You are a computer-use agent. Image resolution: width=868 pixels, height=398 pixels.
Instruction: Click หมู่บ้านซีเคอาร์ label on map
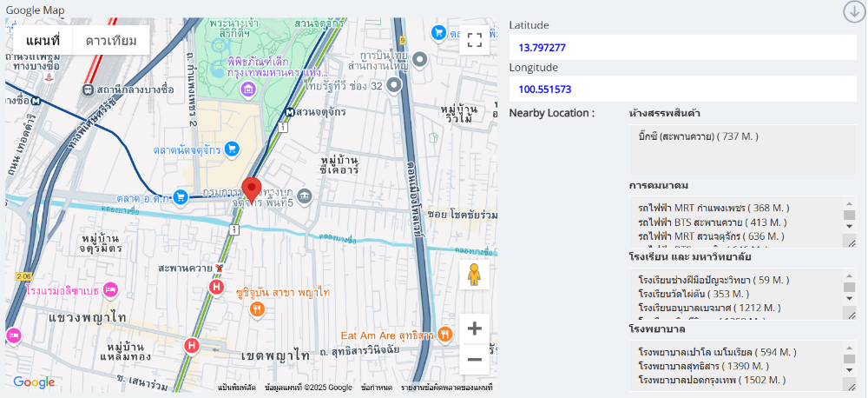pyautogui.click(x=340, y=164)
